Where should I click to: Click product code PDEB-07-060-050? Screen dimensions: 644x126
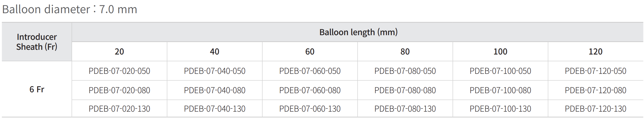click(x=310, y=71)
